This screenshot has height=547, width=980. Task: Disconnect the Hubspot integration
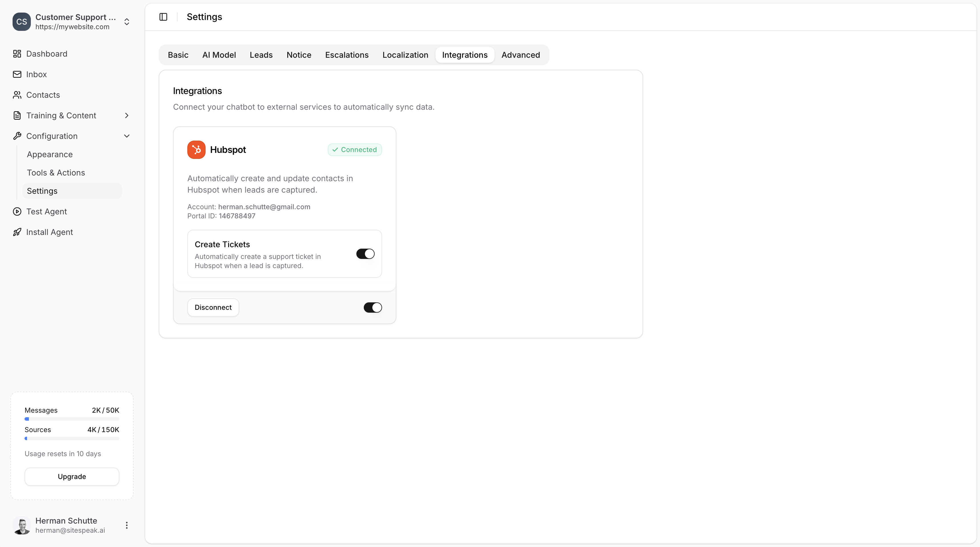[x=213, y=307]
